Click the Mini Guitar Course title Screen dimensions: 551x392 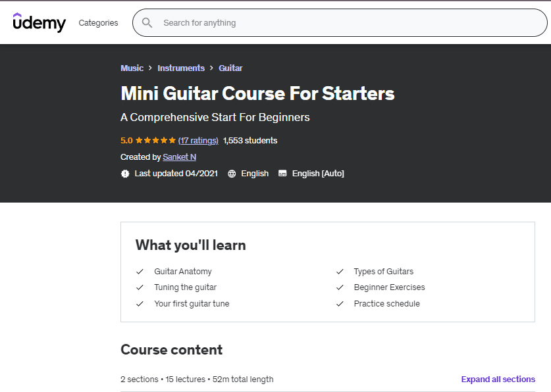point(257,93)
